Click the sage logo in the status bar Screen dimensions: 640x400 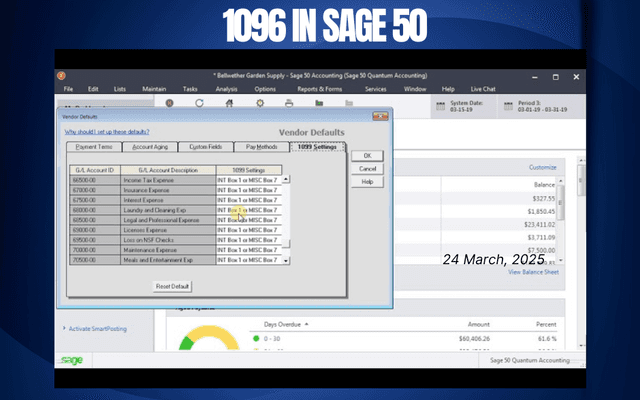coord(72,360)
